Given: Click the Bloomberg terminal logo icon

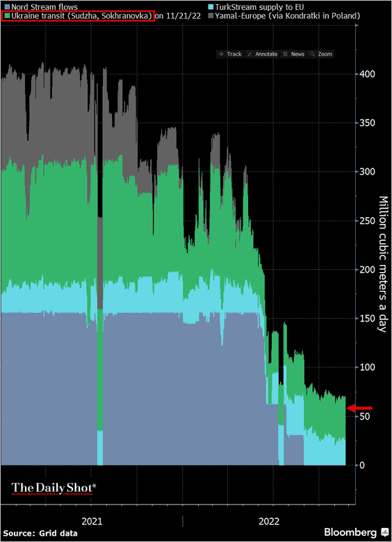Looking at the screenshot, I should click(x=384, y=532).
